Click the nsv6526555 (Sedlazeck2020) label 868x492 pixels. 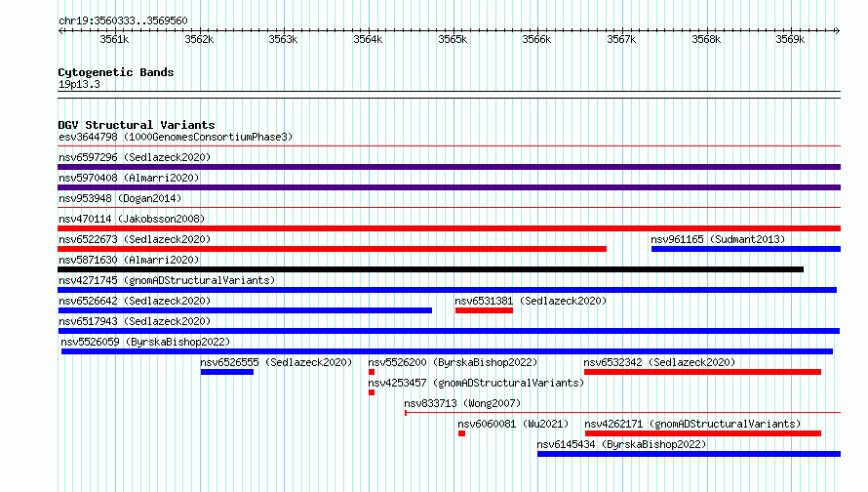tap(276, 362)
